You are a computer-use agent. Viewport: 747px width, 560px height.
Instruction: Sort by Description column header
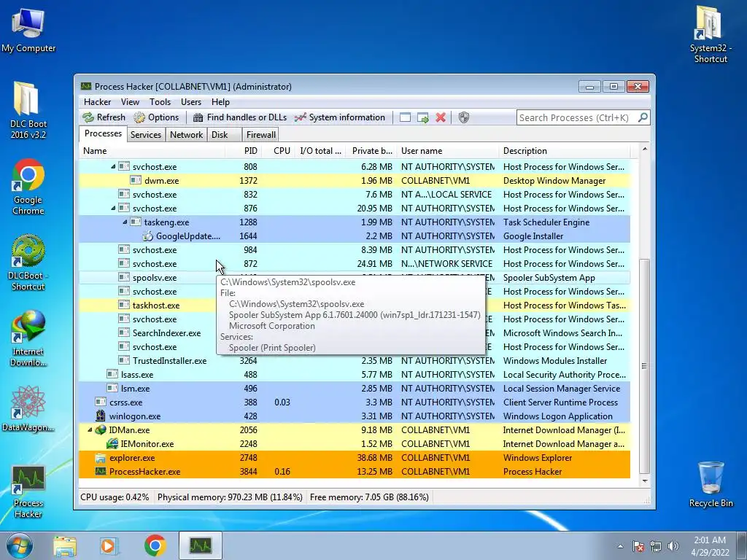click(565, 151)
